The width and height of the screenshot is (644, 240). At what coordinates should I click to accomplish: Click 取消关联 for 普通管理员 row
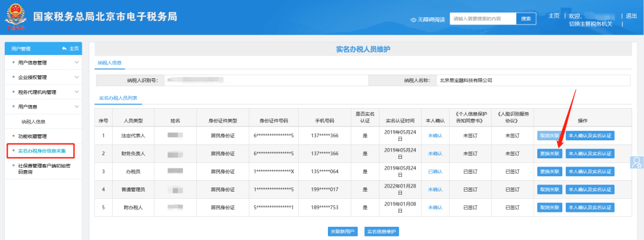pos(549,189)
